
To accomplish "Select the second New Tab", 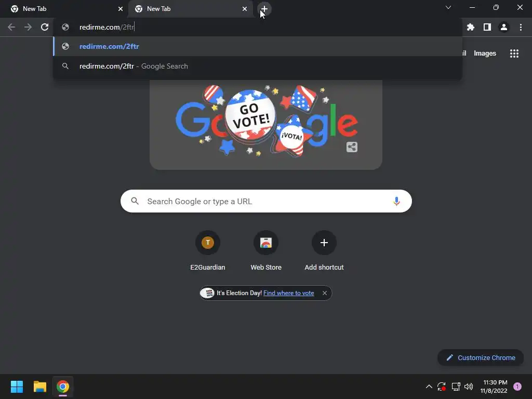I will (190, 9).
